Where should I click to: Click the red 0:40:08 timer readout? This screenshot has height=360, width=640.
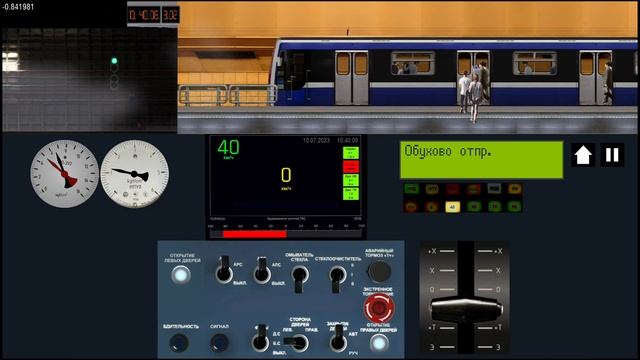[x=144, y=16]
